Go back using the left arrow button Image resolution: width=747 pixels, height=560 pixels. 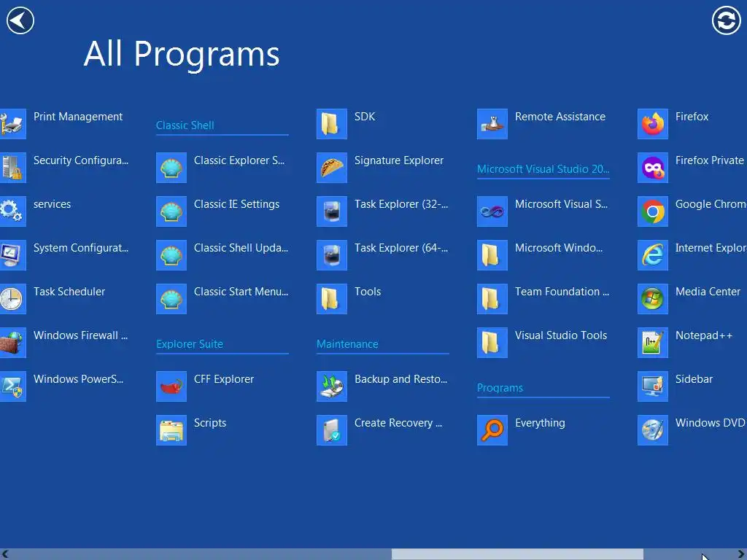20,20
